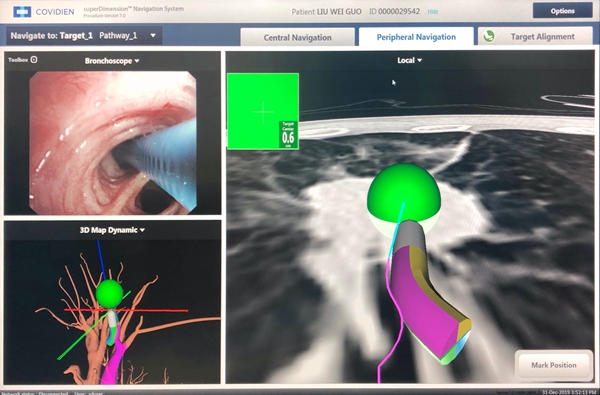Image resolution: width=600 pixels, height=395 pixels.
Task: Click the green alignment color box
Action: click(x=263, y=111)
